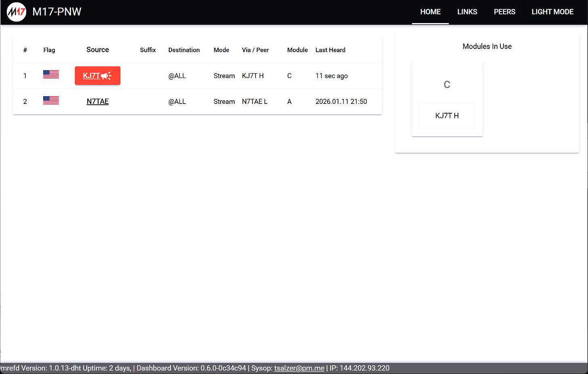
Task: Switch the dashboard to LIGHT MODE
Action: 552,12
